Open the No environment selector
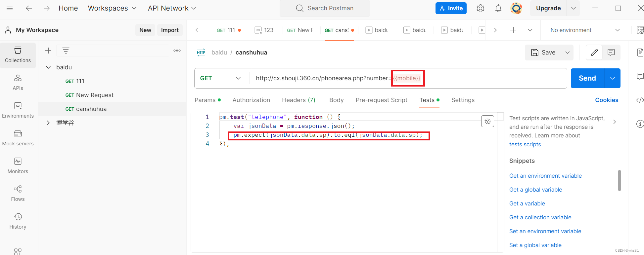This screenshot has width=644, height=255. (585, 30)
